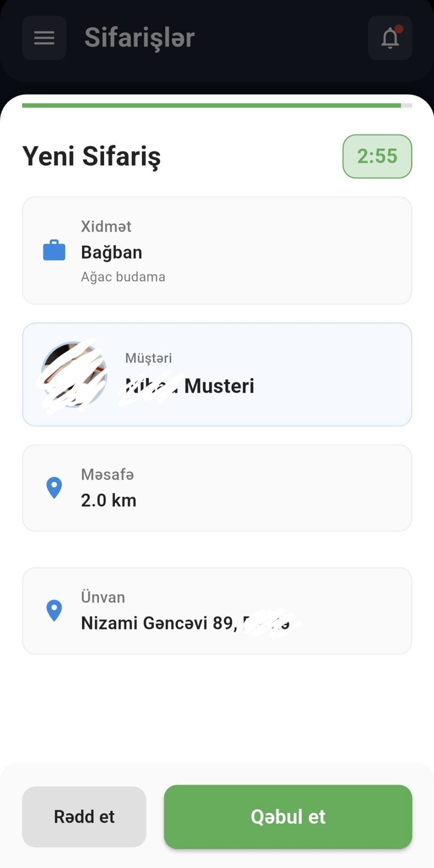Click the 2:55 countdown timer badge
Viewport: 434px width, 868px height.
point(377,156)
